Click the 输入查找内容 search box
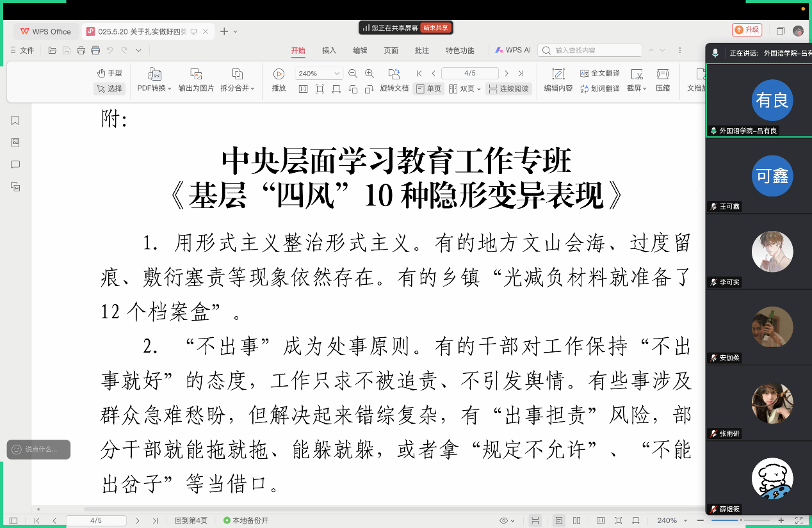This screenshot has height=528, width=812. point(590,51)
